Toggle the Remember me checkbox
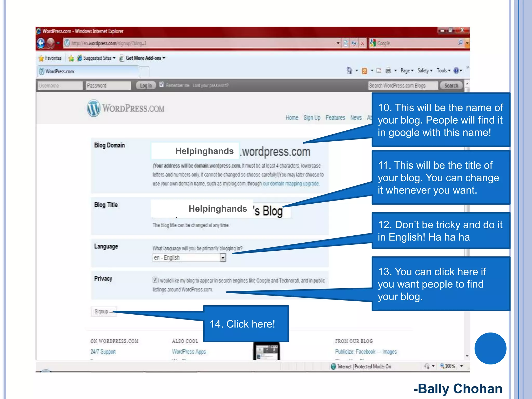This screenshot has width=532, height=399. [161, 84]
